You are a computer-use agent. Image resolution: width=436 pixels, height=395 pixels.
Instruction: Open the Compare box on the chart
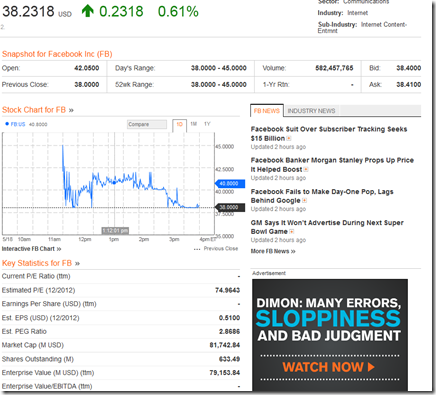pyautogui.click(x=147, y=124)
